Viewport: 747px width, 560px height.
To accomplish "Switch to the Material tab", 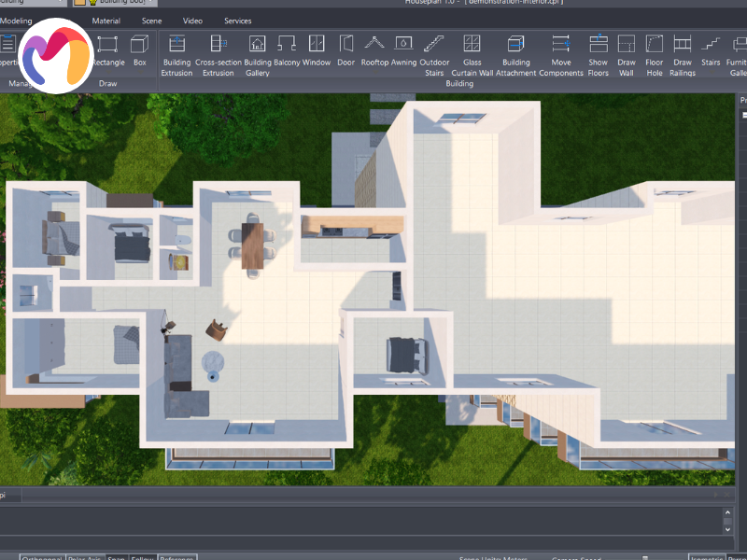I will coord(106,21).
